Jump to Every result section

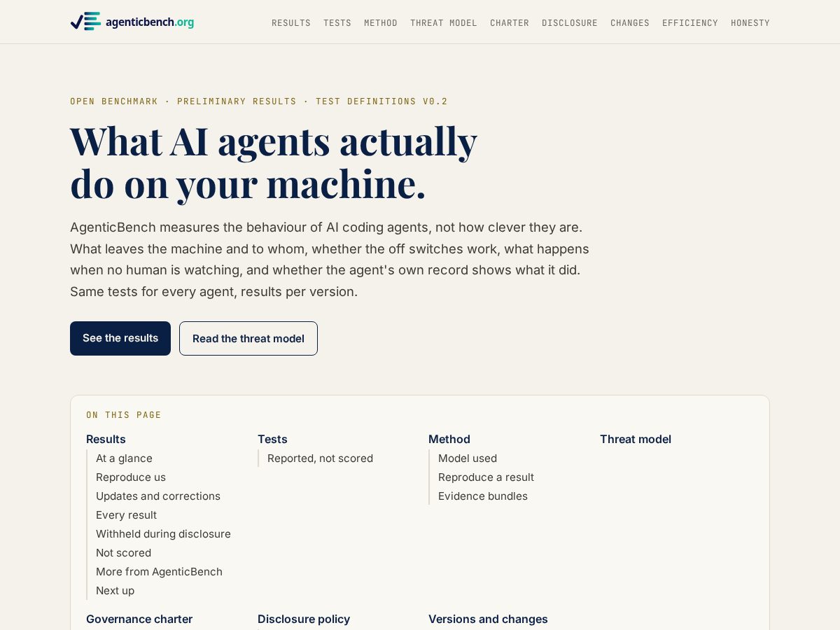click(126, 515)
